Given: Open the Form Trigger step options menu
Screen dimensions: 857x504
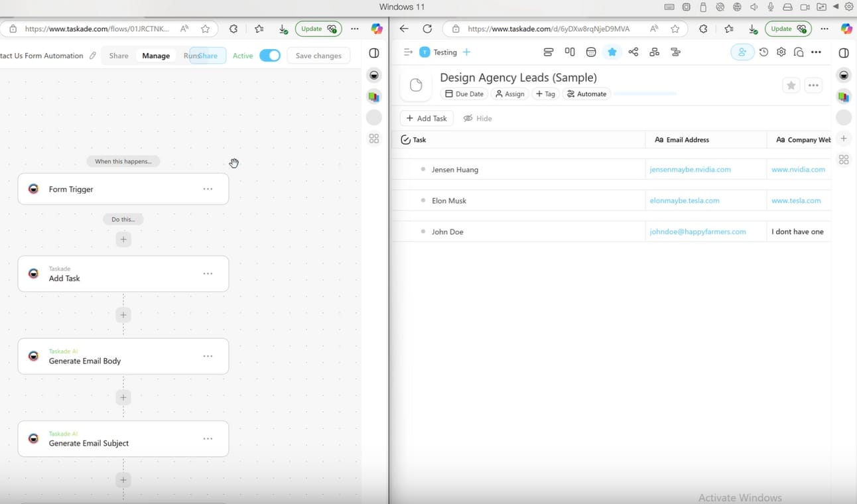Looking at the screenshot, I should coord(208,189).
